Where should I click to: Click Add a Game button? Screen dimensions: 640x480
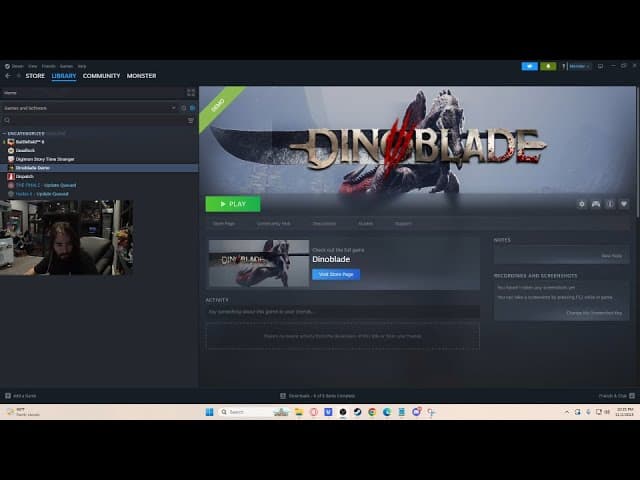pos(20,396)
